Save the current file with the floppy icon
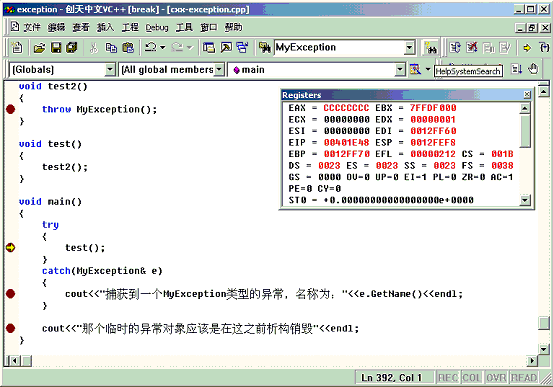The image size is (553, 387). coord(56,47)
